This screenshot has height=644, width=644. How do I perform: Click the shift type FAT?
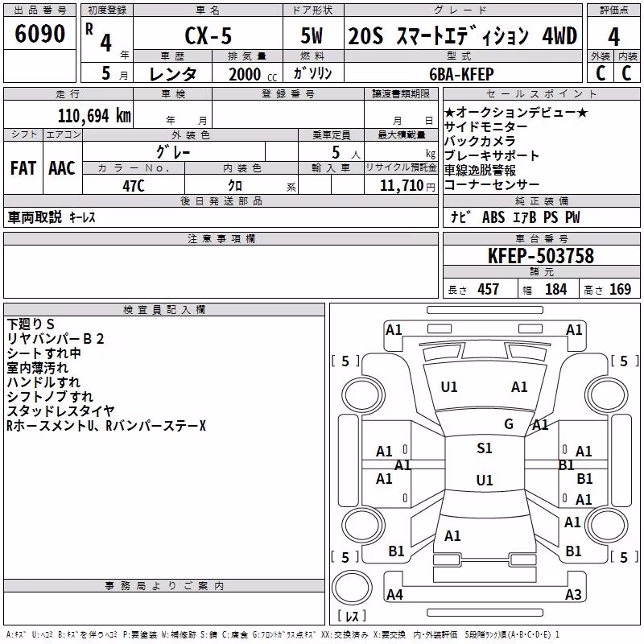tap(23, 168)
